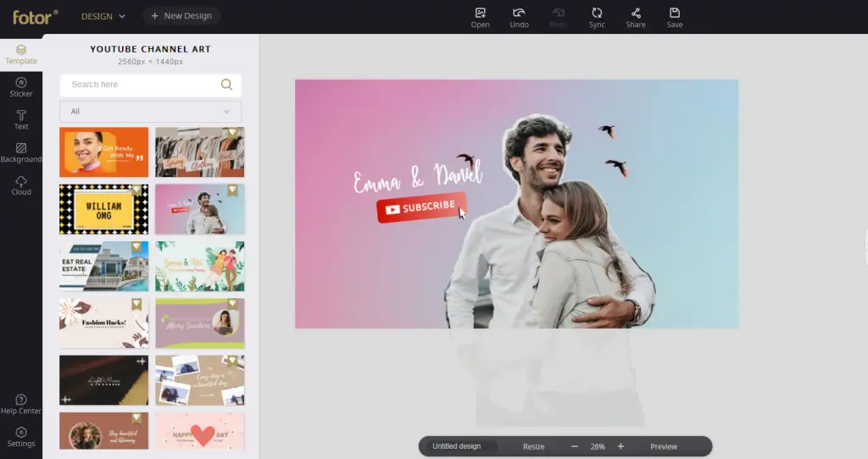The height and width of the screenshot is (459, 868).
Task: Click the search magnifier icon
Action: pyautogui.click(x=226, y=85)
